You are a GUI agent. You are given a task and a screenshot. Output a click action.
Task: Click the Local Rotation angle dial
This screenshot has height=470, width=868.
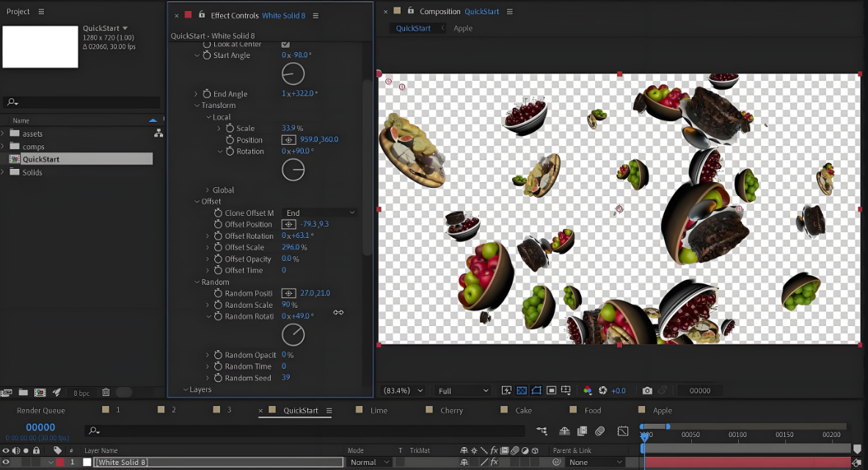[x=293, y=170]
